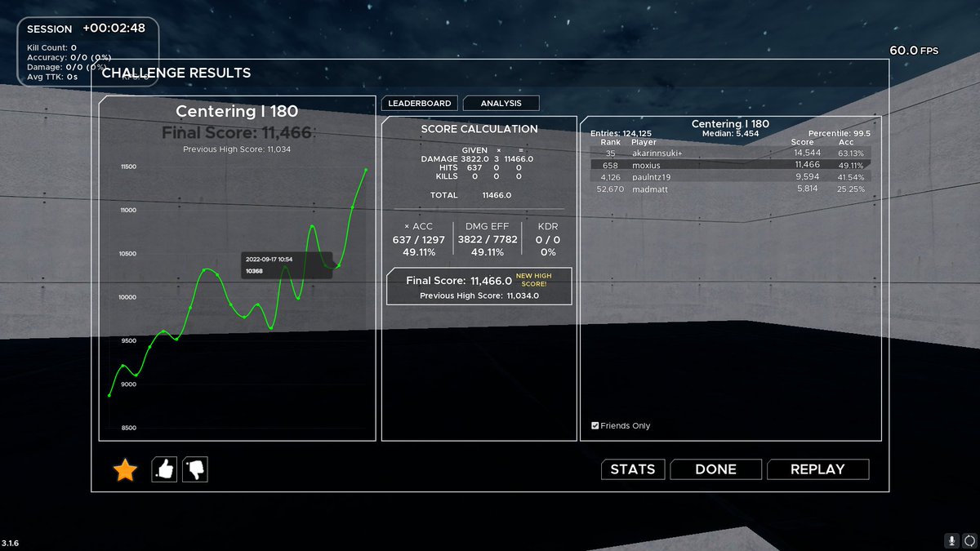The width and height of the screenshot is (980, 551).
Task: Click the 60.0 FPS counter
Action: point(914,51)
